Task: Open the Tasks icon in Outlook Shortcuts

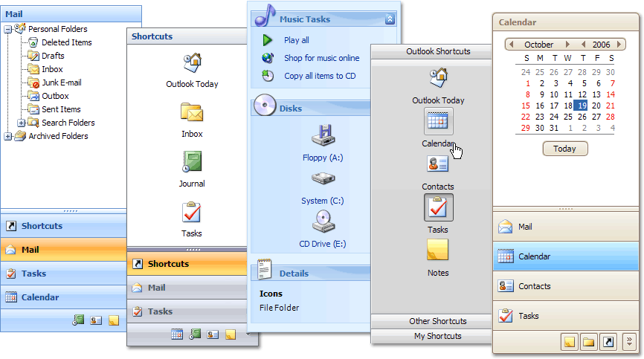Action: coord(438,207)
